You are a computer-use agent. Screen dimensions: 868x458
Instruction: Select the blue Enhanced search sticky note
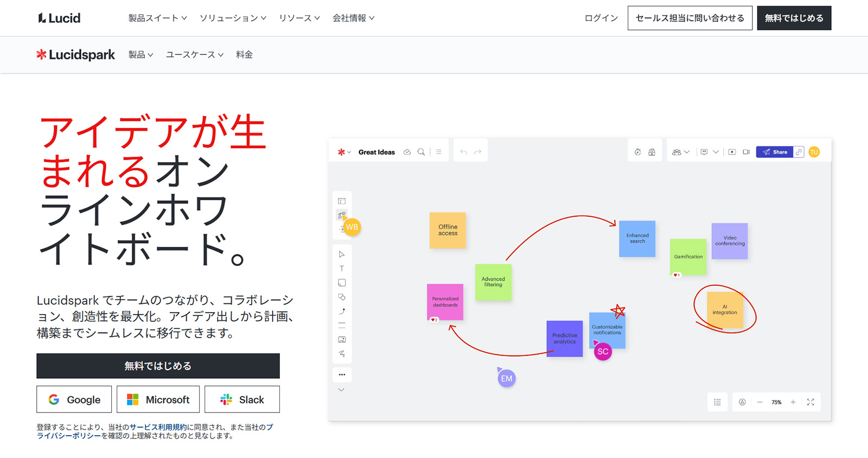[637, 238]
